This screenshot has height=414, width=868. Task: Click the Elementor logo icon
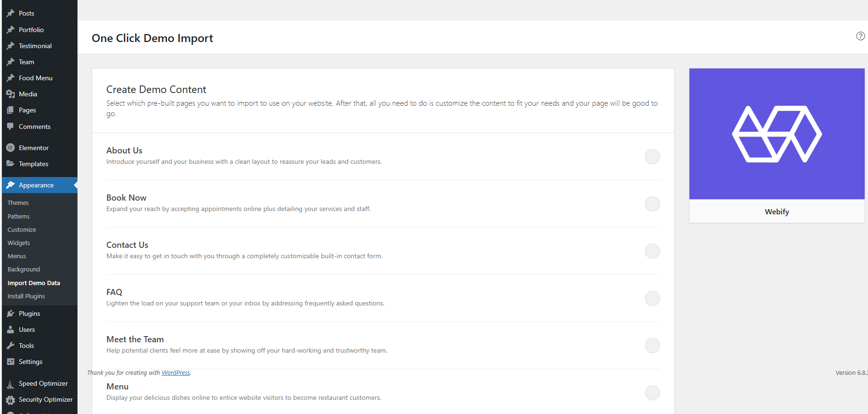coord(10,148)
